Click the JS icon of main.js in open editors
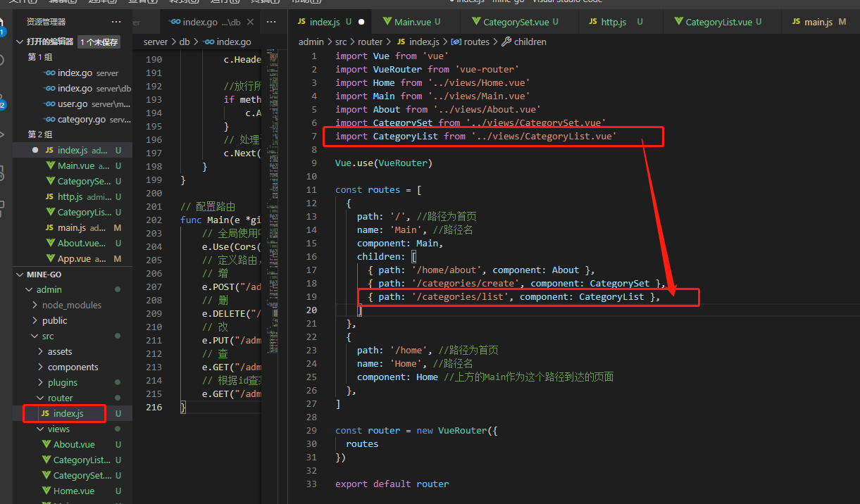The height and width of the screenshot is (504, 860). pyautogui.click(x=50, y=228)
